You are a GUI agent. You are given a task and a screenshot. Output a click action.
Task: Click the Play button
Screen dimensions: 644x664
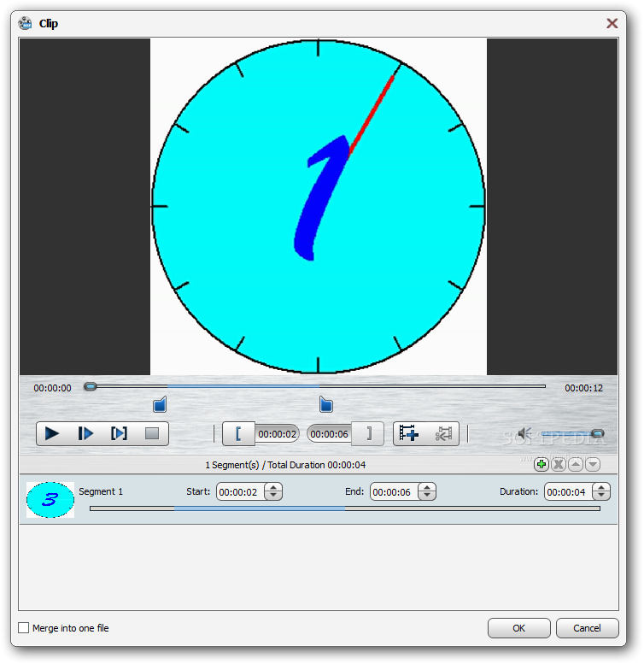click(52, 433)
